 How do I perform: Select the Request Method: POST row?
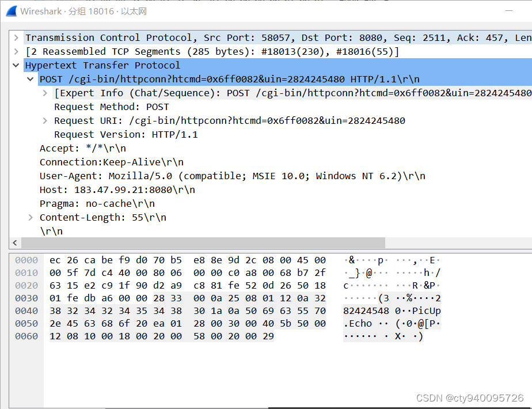[x=112, y=107]
